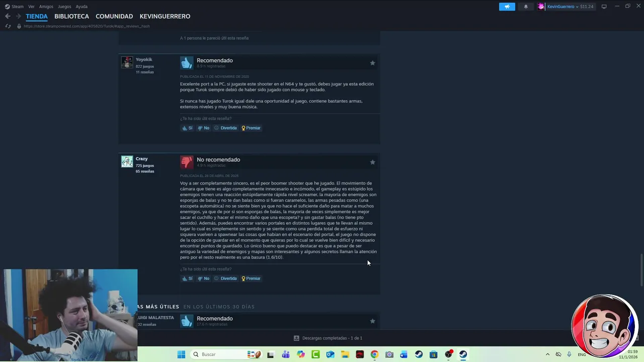Open File Explorer from the taskbar
The width and height of the screenshot is (644, 362).
pyautogui.click(x=345, y=354)
